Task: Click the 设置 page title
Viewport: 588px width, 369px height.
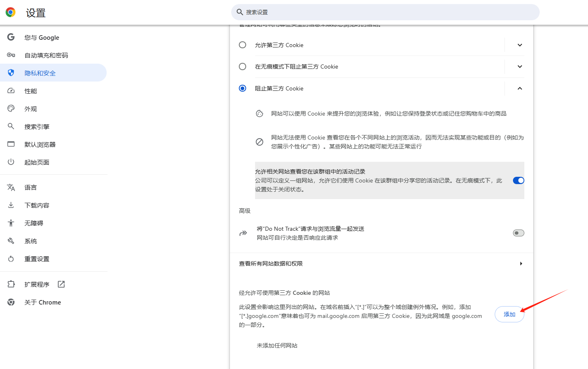Action: pos(36,13)
